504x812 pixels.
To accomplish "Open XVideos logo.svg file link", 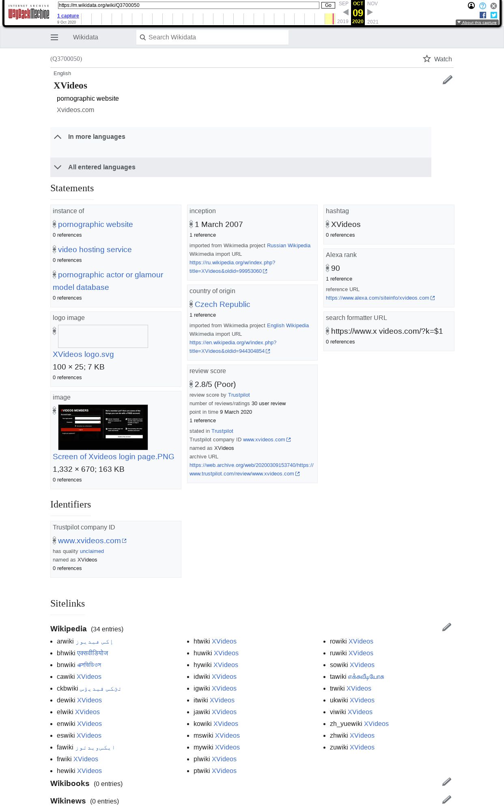I will [x=83, y=354].
